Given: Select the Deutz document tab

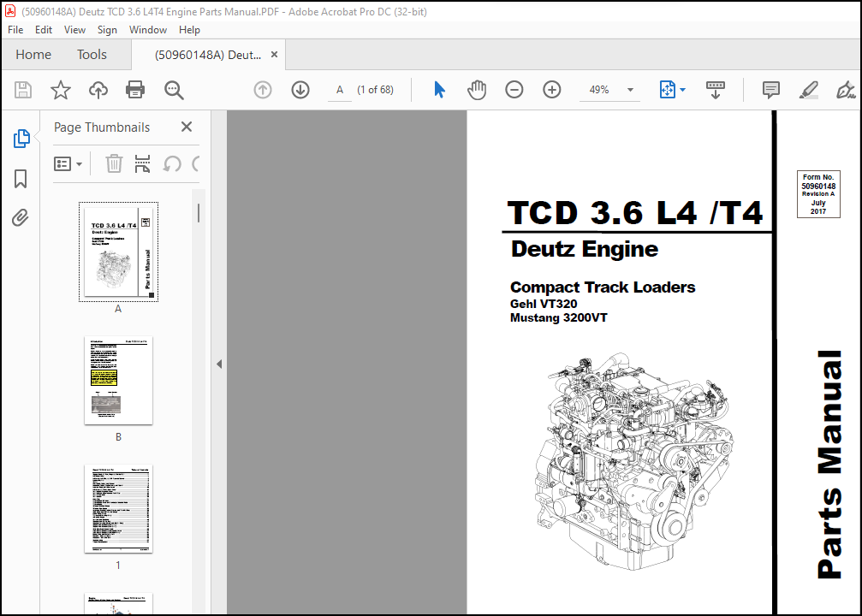Looking at the screenshot, I should point(208,55).
